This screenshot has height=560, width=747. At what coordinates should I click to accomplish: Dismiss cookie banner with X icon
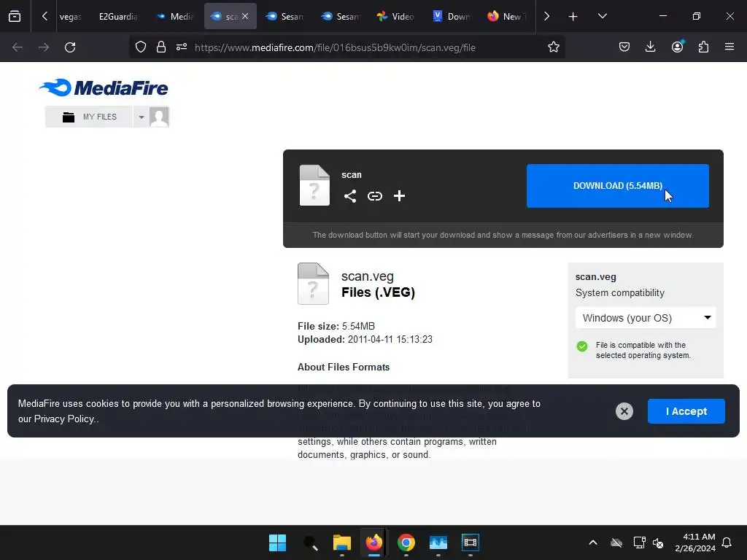[624, 411]
